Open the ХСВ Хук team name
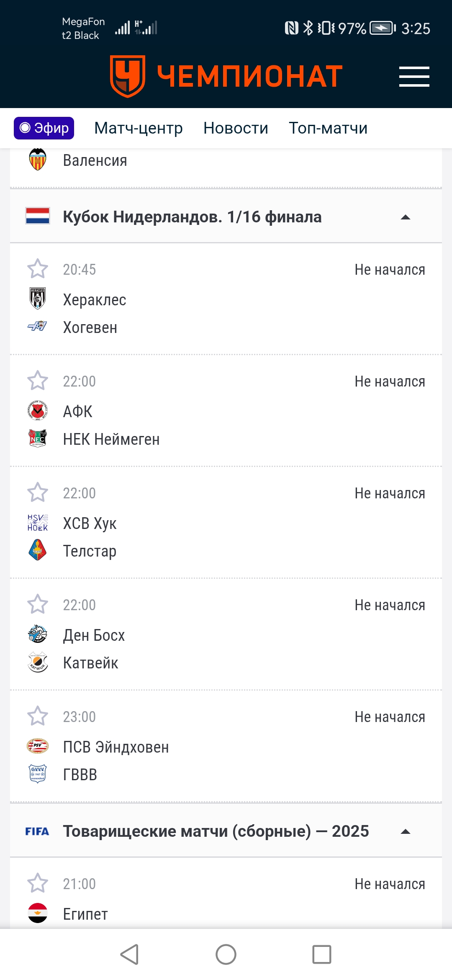 [x=90, y=524]
